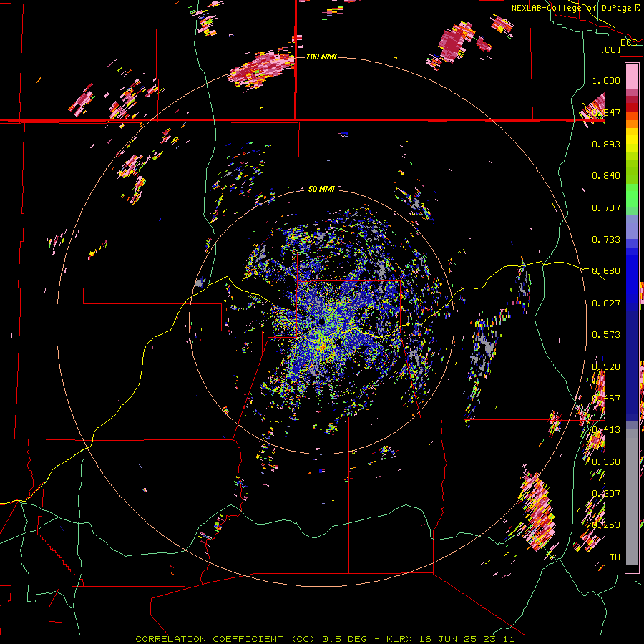This screenshot has height=644, width=644.
Task: Click the 0.253 scale value
Action: coord(606,525)
